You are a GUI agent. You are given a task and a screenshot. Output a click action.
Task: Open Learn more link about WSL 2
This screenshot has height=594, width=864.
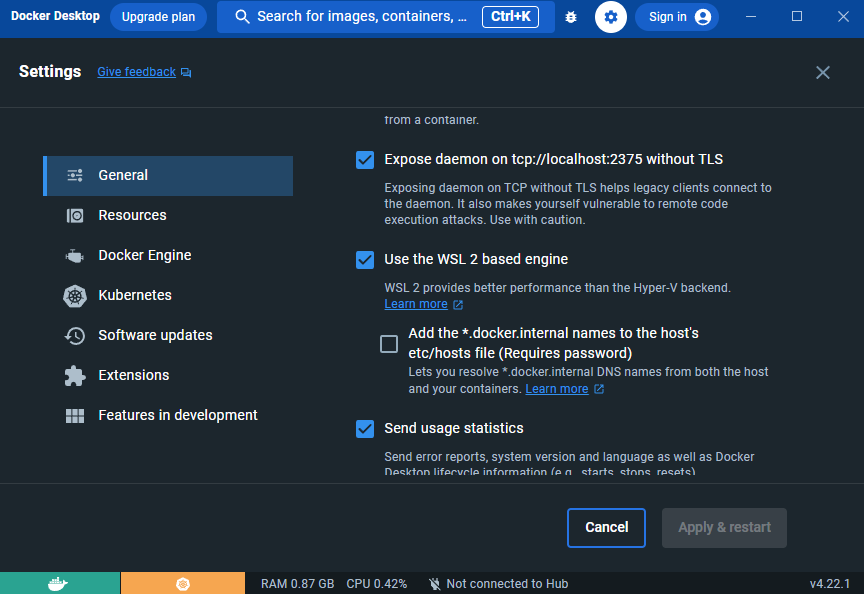416,304
